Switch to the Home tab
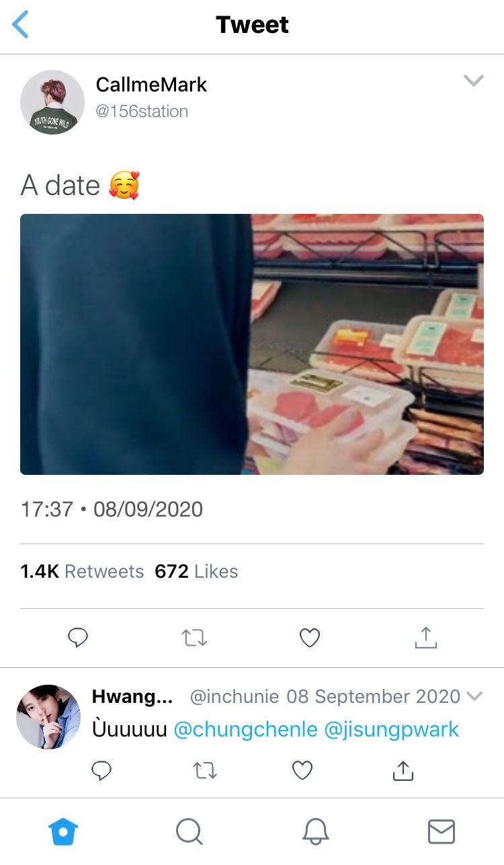Image resolution: width=504 pixels, height=865 pixels. click(63, 832)
